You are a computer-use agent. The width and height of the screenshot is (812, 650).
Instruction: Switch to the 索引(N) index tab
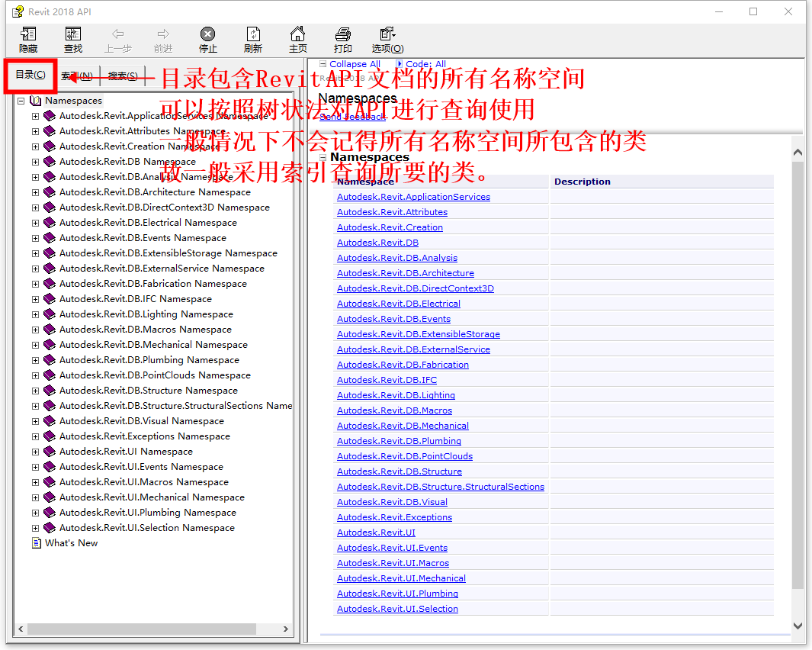pos(77,76)
